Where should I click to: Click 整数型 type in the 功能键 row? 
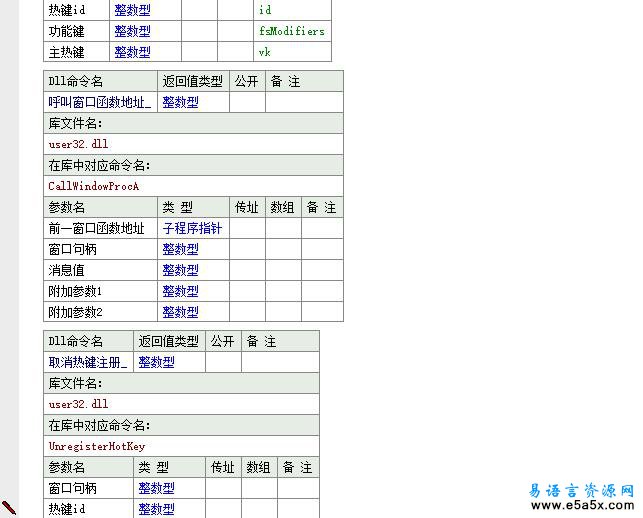tap(132, 31)
